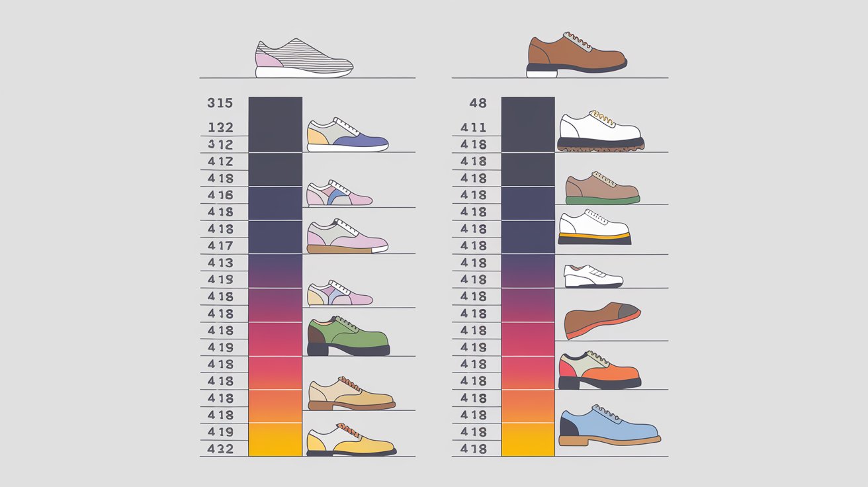Click the size value 411

point(474,128)
